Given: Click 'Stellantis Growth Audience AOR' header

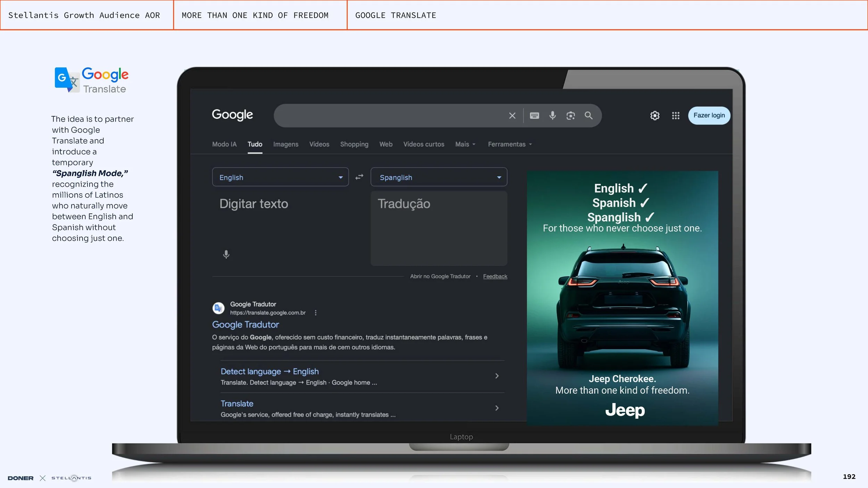Looking at the screenshot, I should pos(84,15).
